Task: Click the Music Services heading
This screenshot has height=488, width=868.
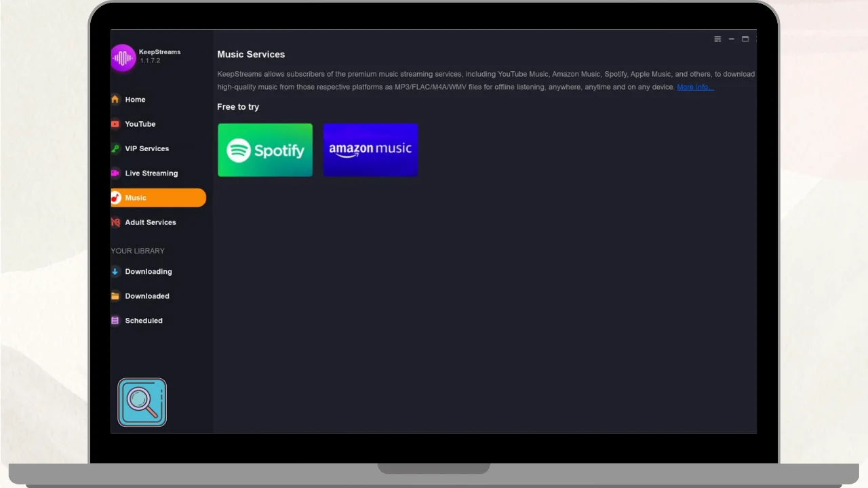Action: 251,54
